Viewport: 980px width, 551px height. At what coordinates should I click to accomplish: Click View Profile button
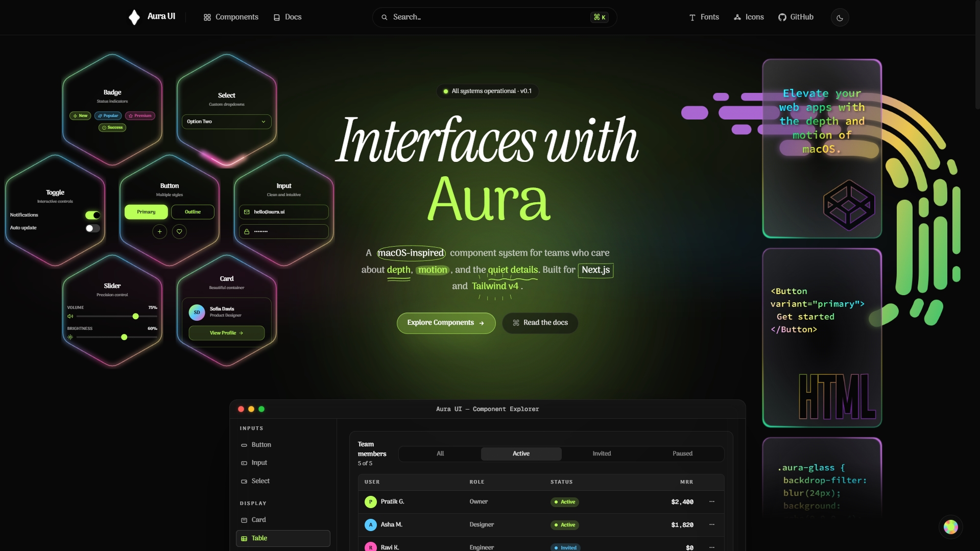pos(226,333)
